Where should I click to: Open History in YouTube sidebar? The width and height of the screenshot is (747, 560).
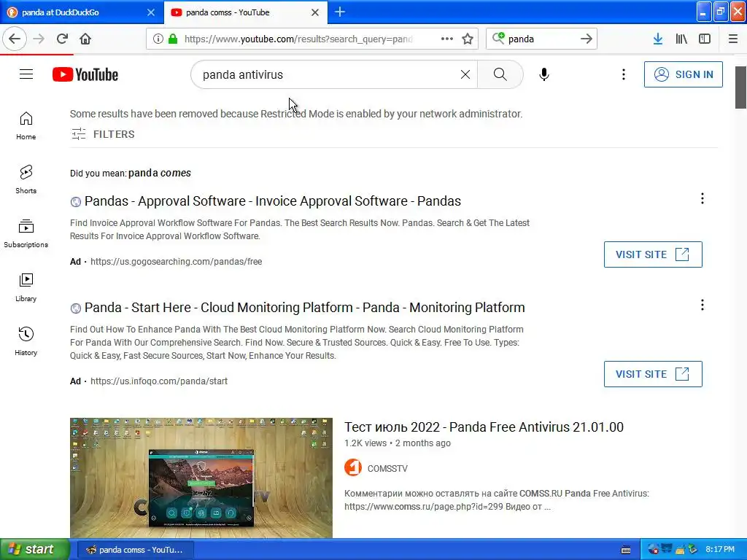(26, 341)
